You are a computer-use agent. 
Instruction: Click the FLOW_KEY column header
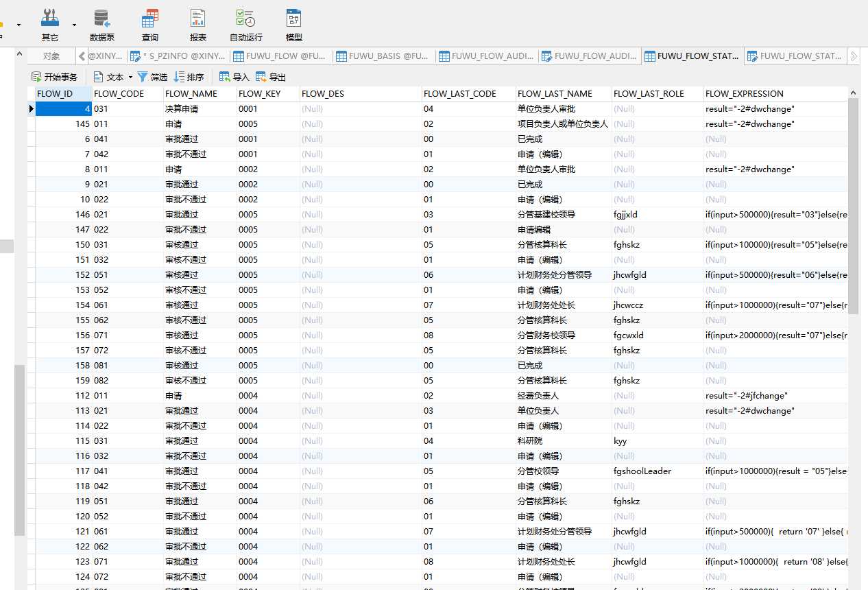point(268,93)
